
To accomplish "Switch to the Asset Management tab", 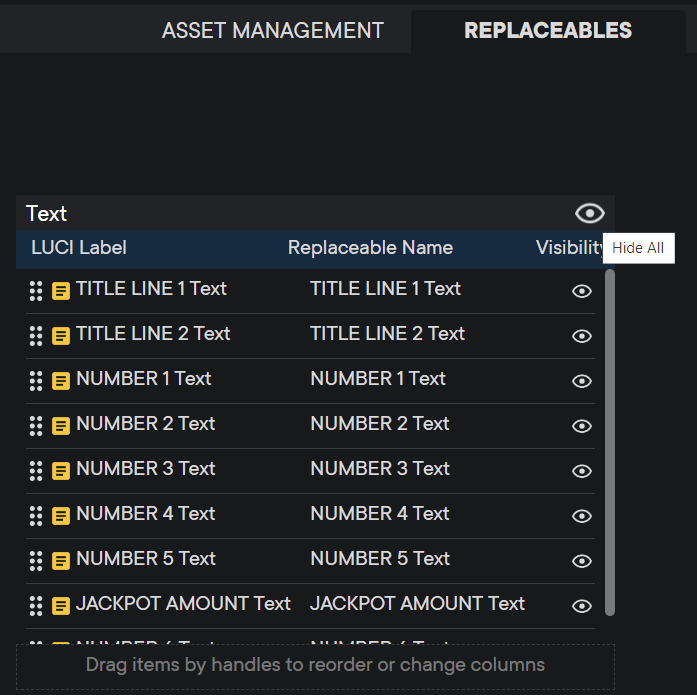I will pyautogui.click(x=272, y=31).
